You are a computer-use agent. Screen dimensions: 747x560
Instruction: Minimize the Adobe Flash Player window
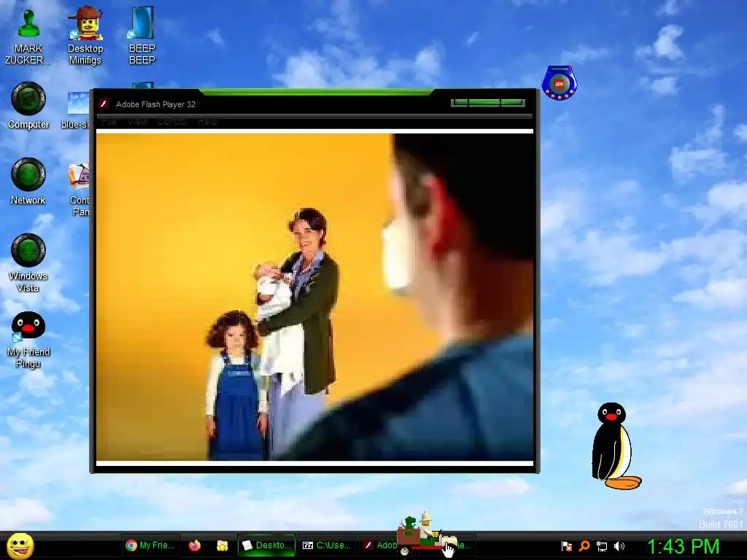460,102
